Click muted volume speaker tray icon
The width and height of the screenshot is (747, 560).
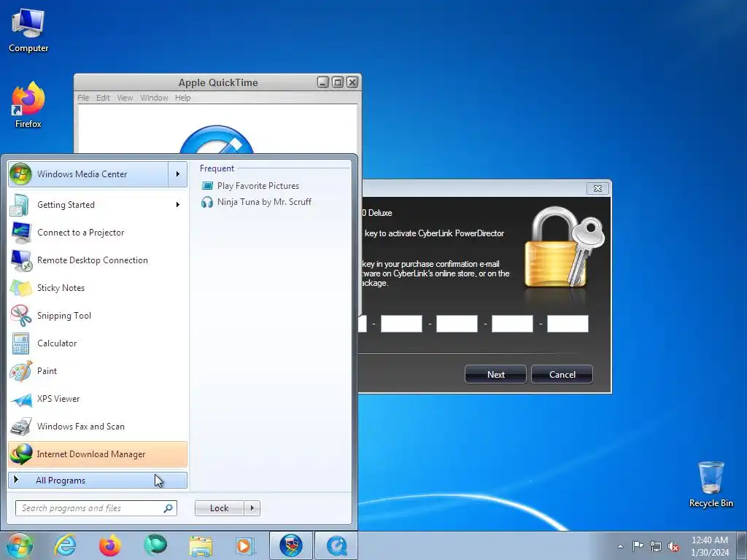click(673, 546)
